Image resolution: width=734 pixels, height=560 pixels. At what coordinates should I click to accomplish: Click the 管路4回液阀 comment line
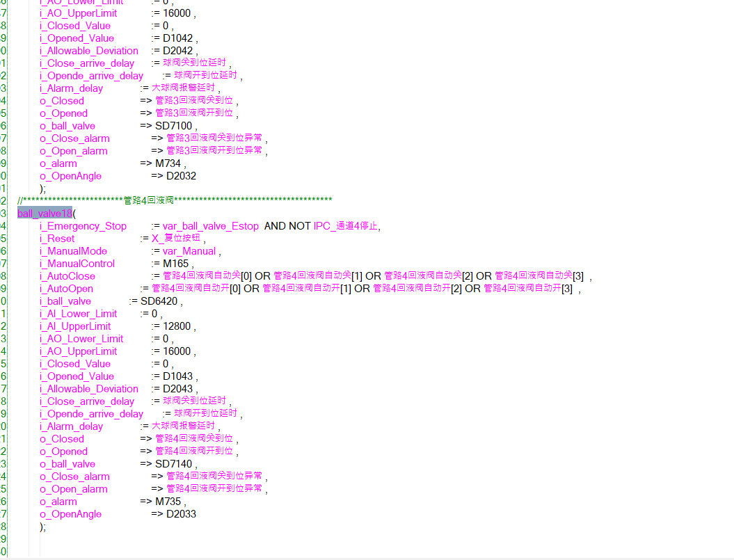click(148, 200)
